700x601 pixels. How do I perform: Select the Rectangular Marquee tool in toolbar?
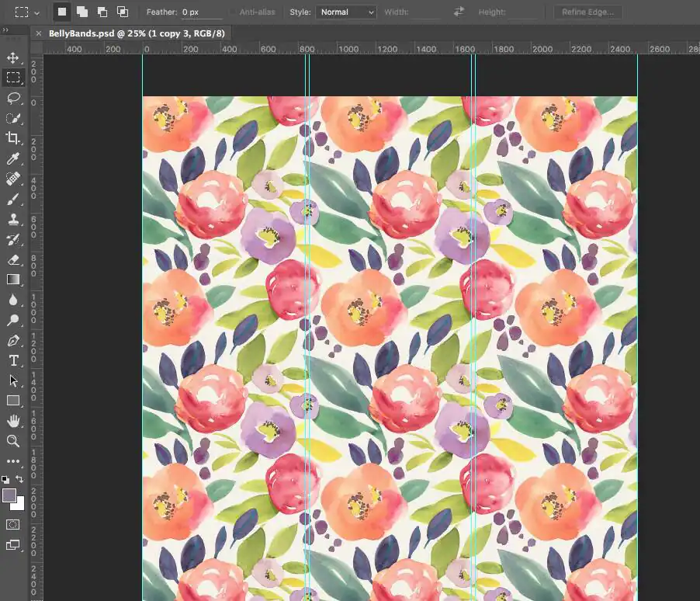click(x=13, y=78)
